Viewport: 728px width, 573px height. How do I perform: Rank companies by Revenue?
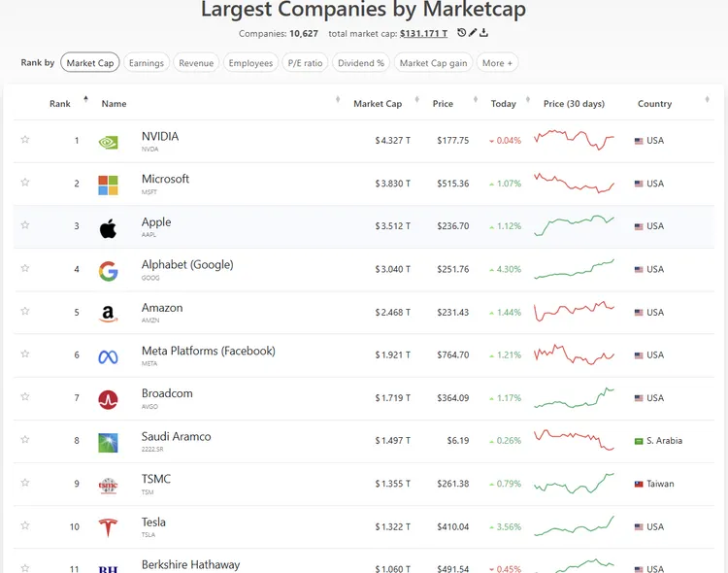coord(196,63)
